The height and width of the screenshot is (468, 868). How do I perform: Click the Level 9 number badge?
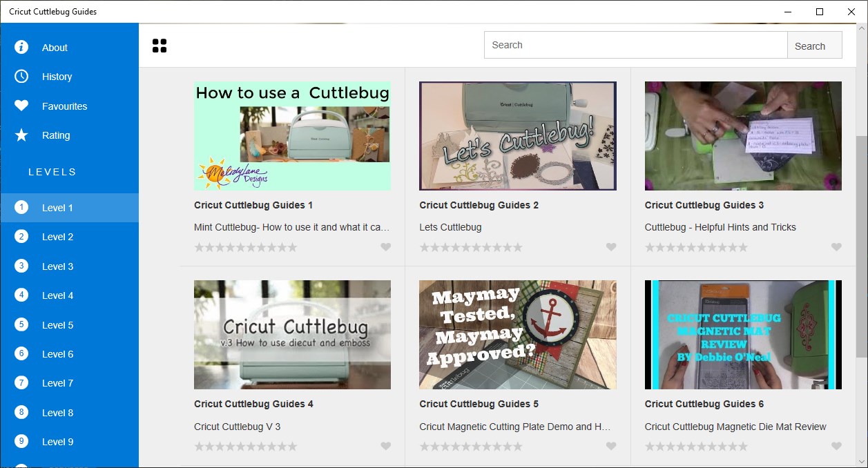pos(21,441)
